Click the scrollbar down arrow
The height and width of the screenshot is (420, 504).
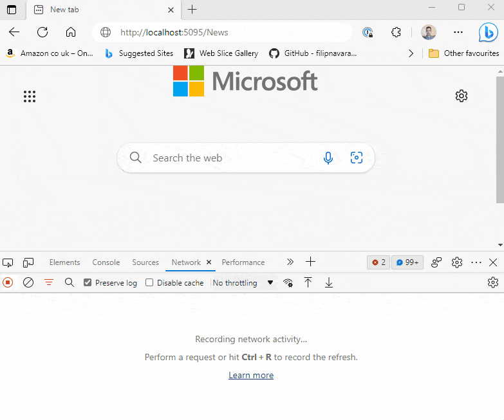[500, 245]
